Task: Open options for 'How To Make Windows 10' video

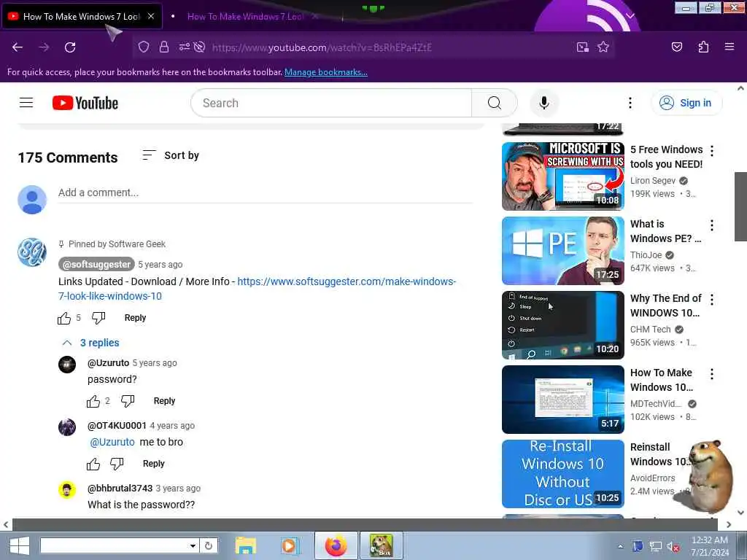Action: click(x=712, y=374)
